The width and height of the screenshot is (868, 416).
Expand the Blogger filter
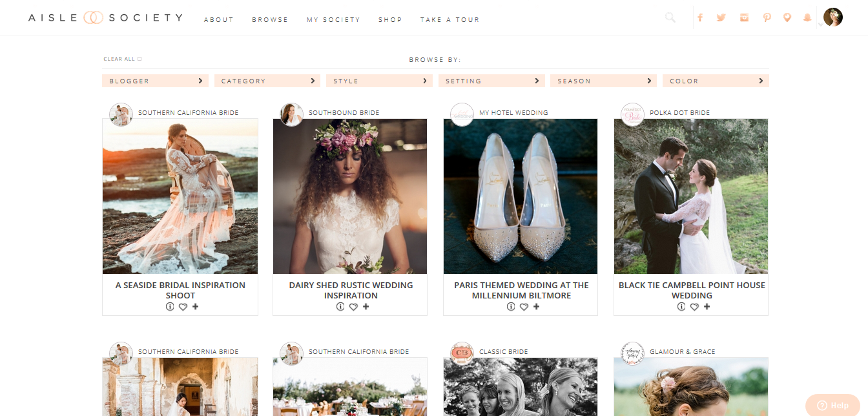154,81
